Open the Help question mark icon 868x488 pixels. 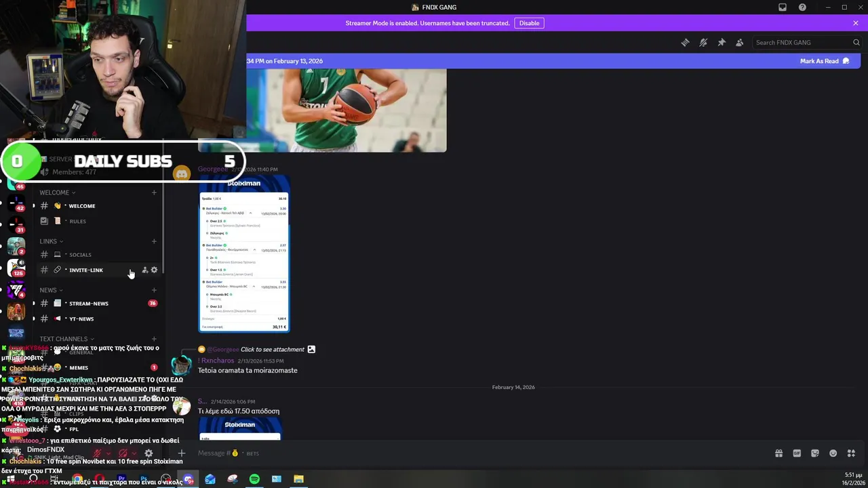[802, 7]
